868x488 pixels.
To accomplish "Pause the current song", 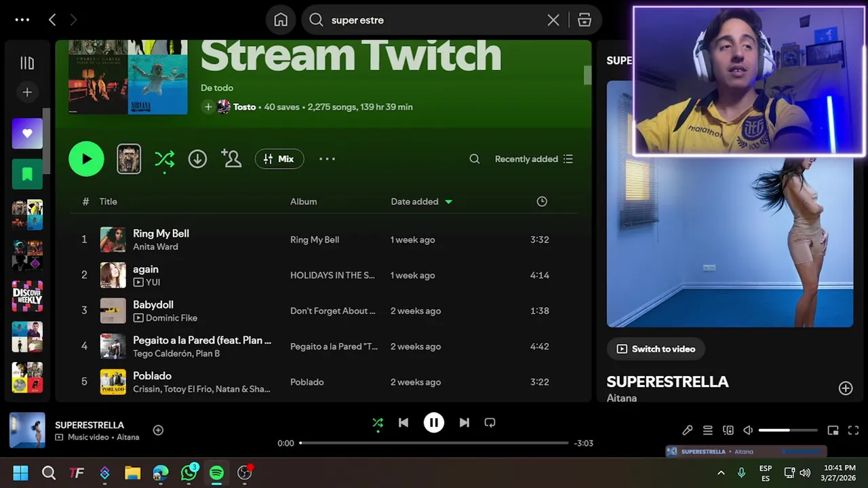I will point(434,422).
